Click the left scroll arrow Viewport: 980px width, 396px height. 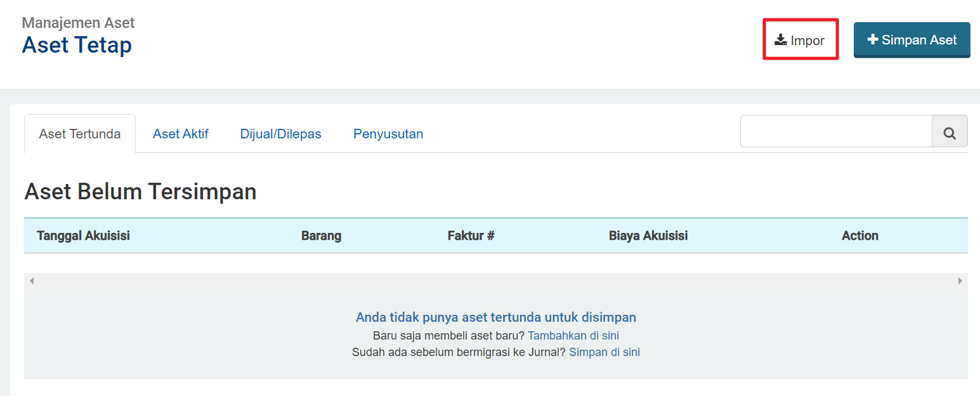[30, 280]
